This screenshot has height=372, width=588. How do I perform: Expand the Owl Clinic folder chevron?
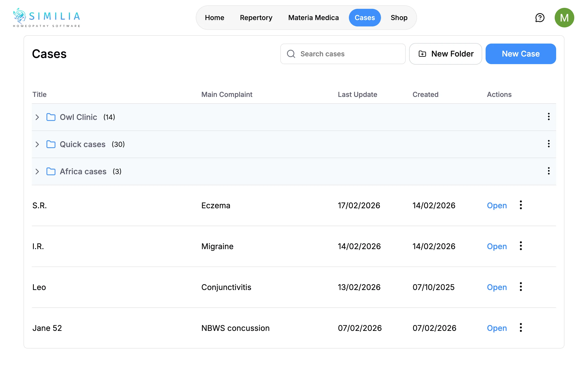[37, 117]
